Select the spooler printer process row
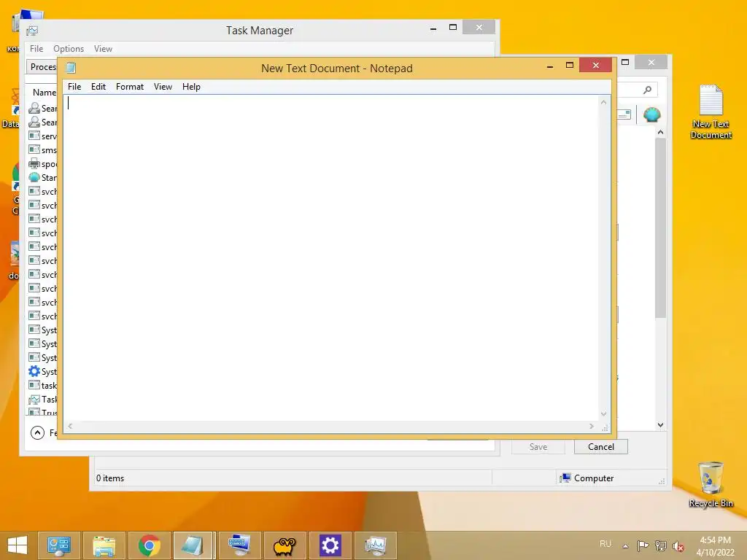 pyautogui.click(x=42, y=164)
